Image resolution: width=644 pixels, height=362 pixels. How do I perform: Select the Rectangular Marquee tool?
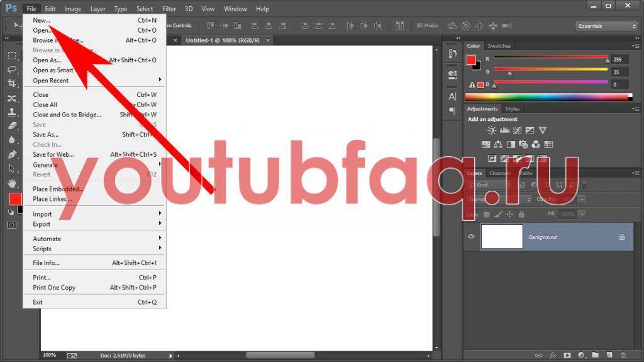pos(11,56)
